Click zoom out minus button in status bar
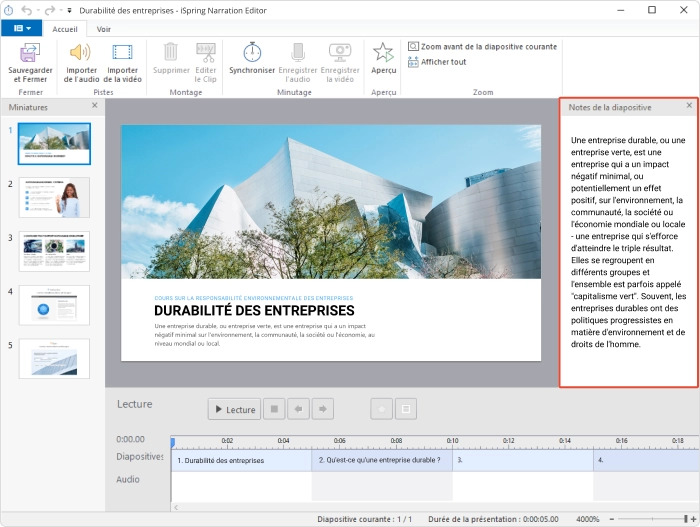 click(612, 519)
